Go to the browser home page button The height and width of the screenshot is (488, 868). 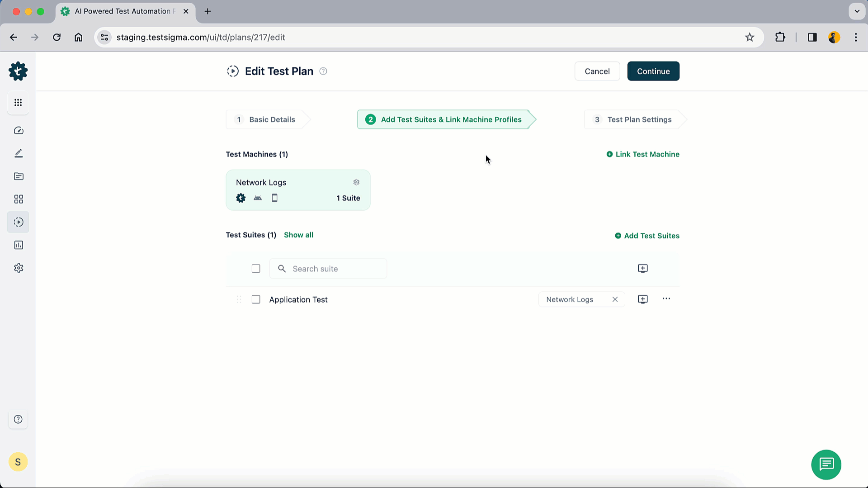[x=78, y=37]
